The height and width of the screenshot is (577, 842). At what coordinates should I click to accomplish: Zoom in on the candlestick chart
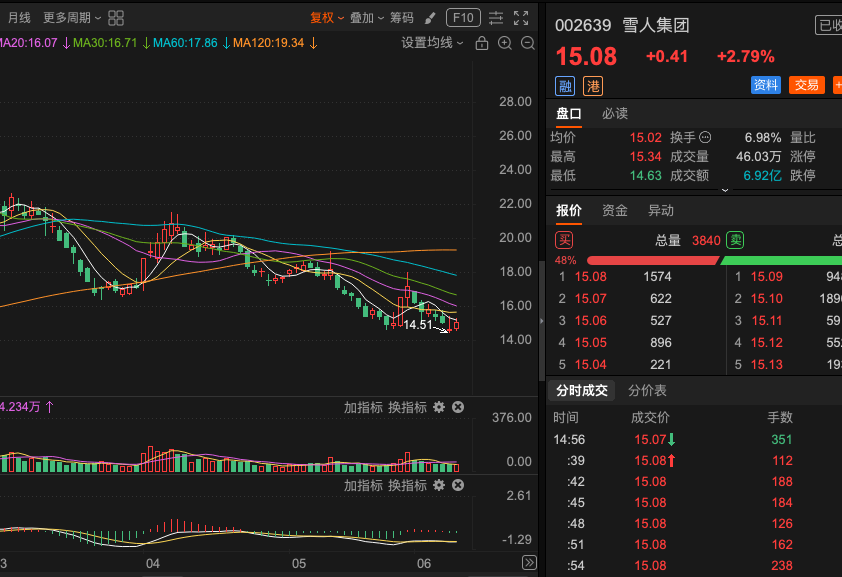pyautogui.click(x=505, y=43)
